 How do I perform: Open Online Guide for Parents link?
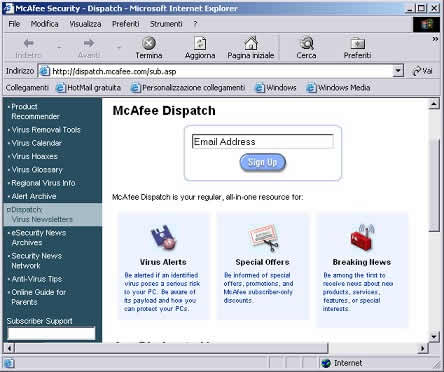[38, 297]
